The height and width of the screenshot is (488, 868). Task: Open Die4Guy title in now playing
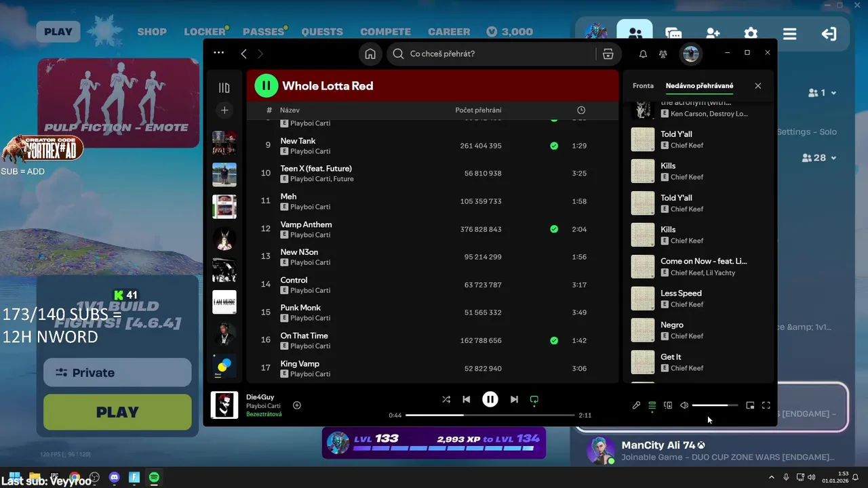click(x=260, y=396)
